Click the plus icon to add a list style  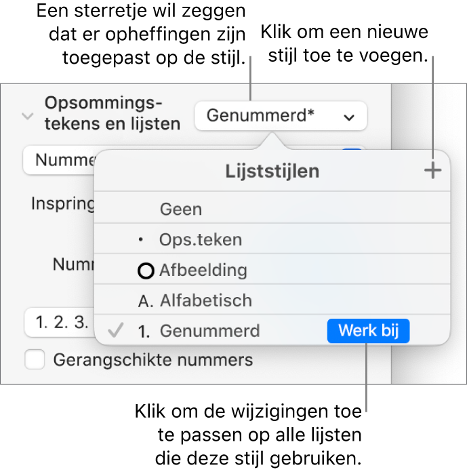[432, 171]
